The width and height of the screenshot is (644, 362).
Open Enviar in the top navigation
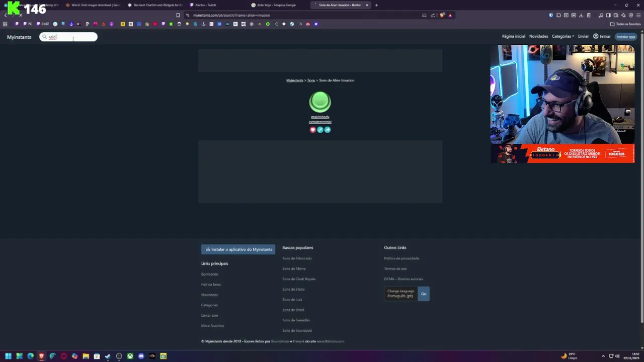coord(583,36)
